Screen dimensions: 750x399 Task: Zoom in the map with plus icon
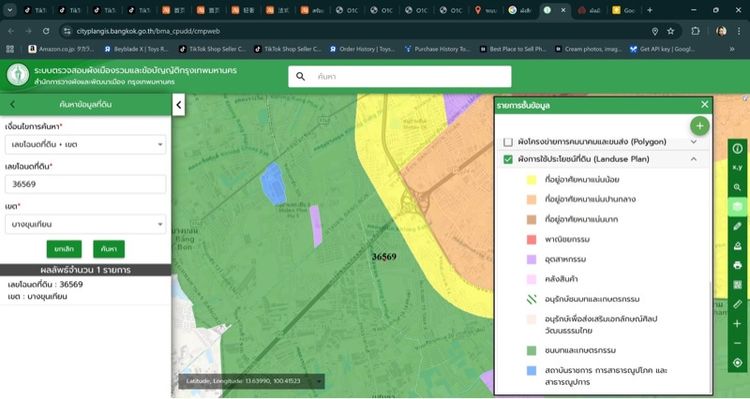[737, 324]
